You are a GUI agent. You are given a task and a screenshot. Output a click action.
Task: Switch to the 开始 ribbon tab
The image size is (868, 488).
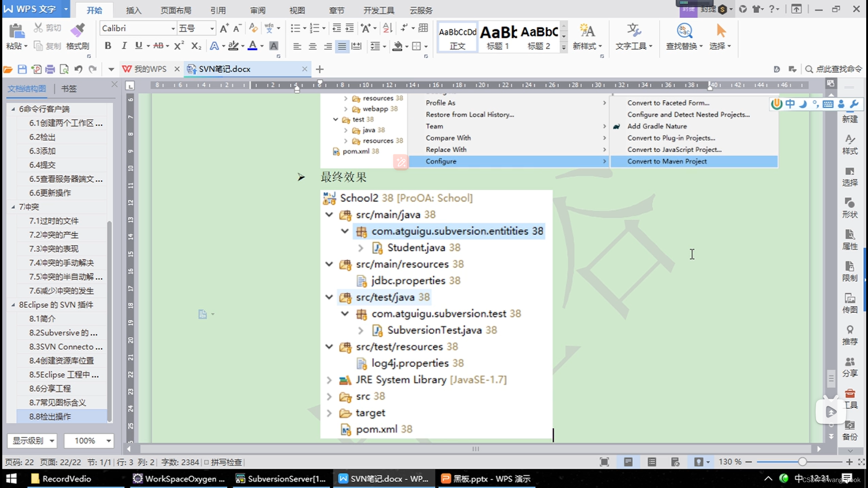click(95, 10)
